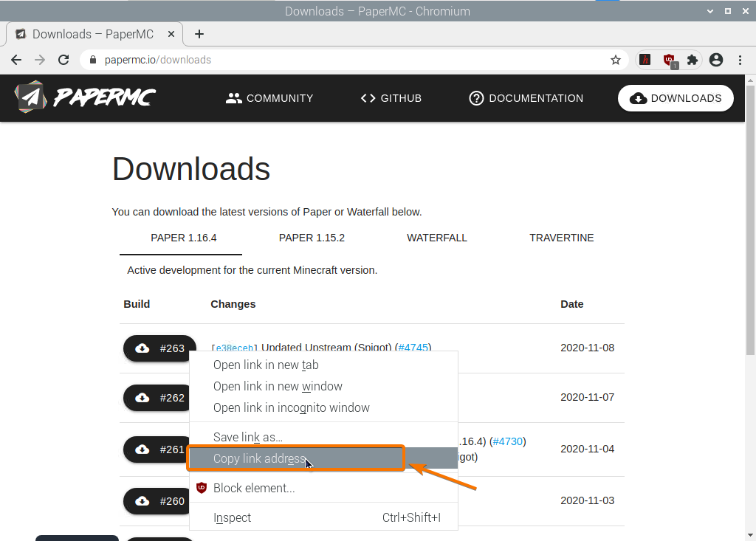Click the PaperMC logo
Image resolution: width=756 pixels, height=541 pixels.
pos(85,97)
